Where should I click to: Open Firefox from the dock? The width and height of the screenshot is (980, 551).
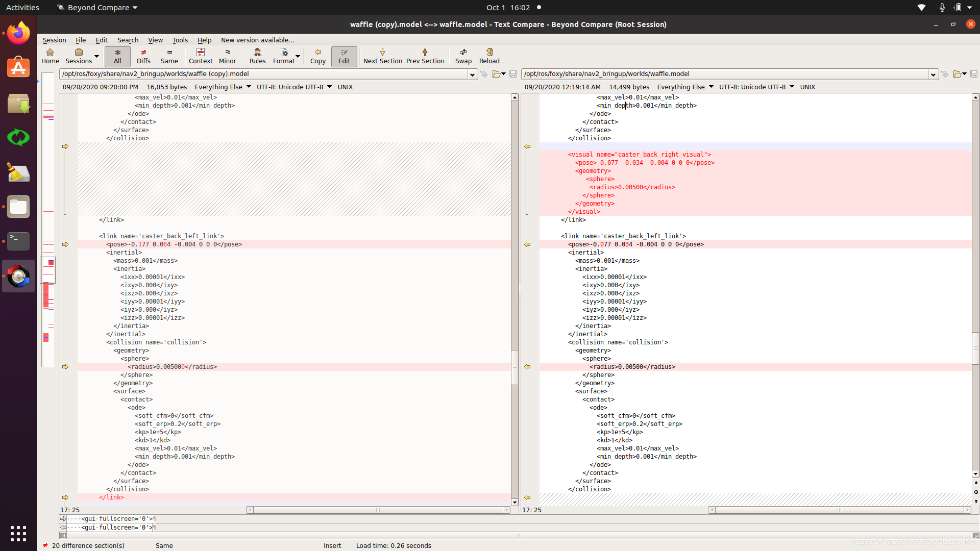pyautogui.click(x=18, y=34)
